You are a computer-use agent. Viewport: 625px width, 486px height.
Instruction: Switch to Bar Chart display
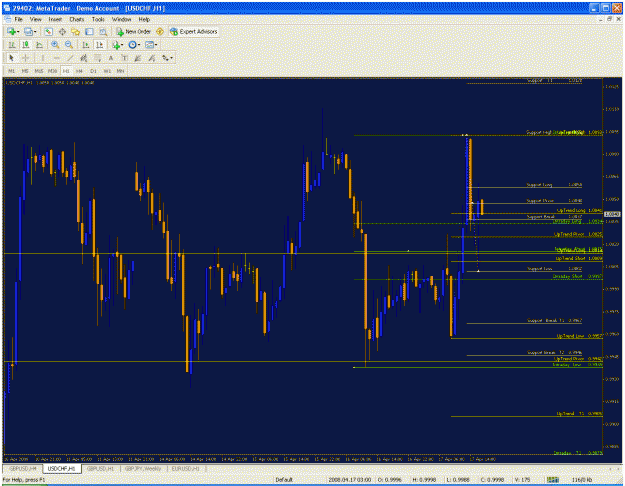coord(12,45)
